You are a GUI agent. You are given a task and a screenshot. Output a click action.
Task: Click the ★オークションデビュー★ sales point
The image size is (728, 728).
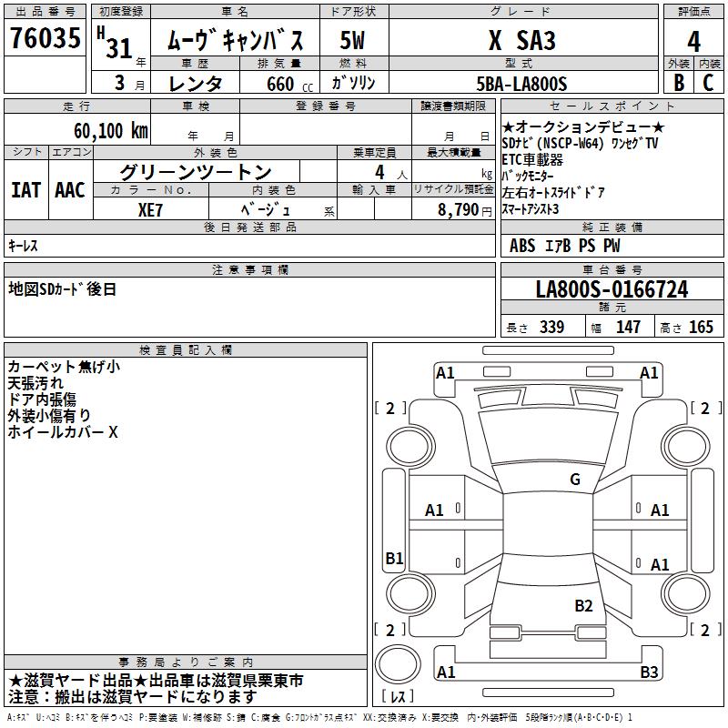tap(583, 126)
